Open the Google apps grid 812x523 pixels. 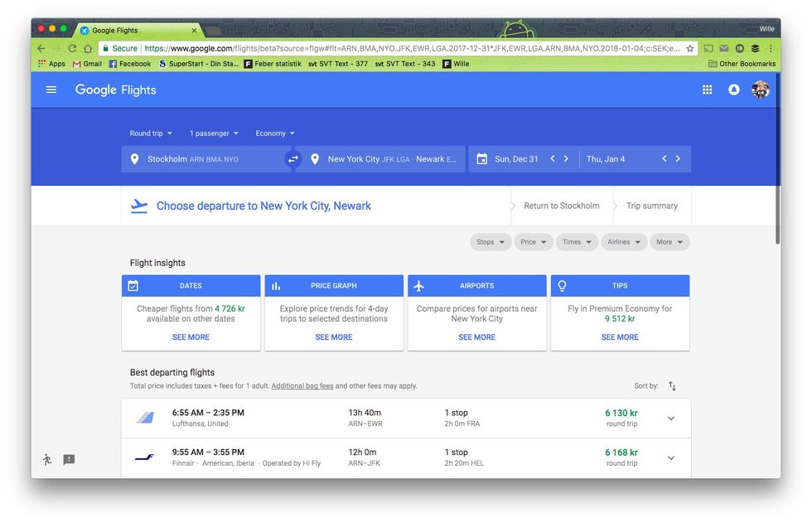click(x=707, y=90)
